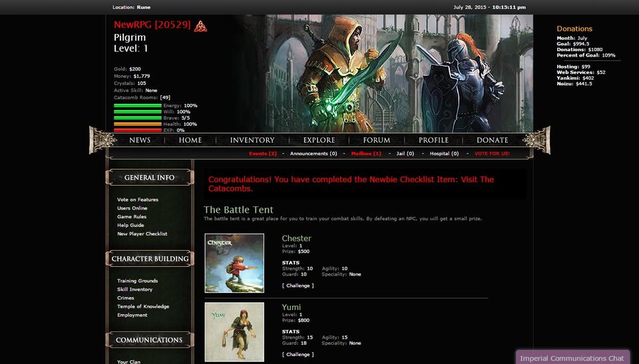Image resolution: width=639 pixels, height=364 pixels.
Task: View the Events (2) notifications
Action: (263, 154)
